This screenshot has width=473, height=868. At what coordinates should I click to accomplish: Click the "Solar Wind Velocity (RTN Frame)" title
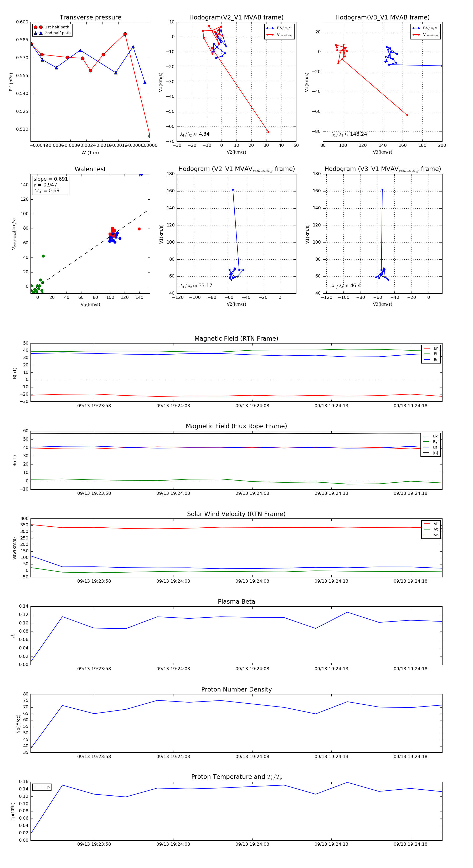click(x=236, y=514)
